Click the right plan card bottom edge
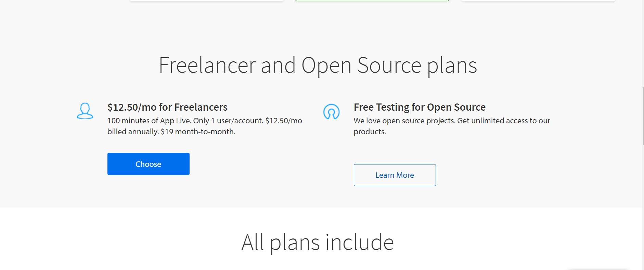This screenshot has height=270, width=644. tap(538, 1)
